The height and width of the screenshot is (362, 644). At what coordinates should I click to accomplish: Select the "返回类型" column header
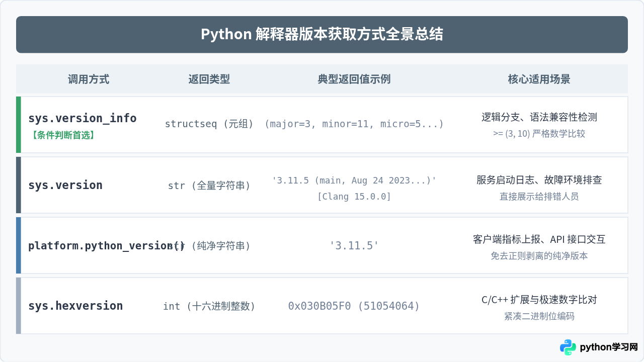tap(209, 79)
